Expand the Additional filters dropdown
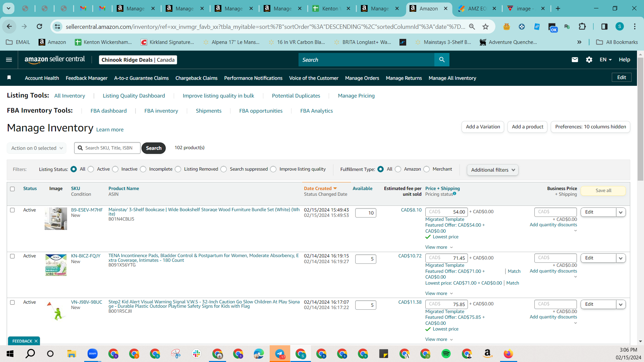This screenshot has height=362, width=644. [492, 170]
